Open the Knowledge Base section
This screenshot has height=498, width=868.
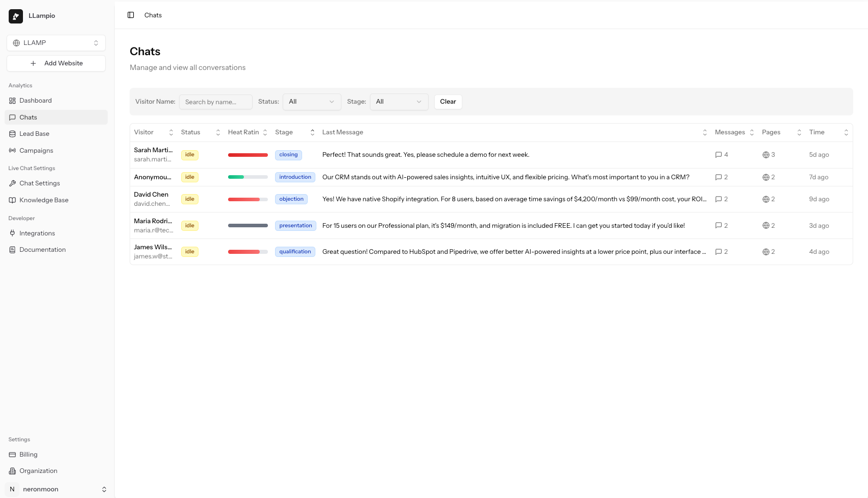(44, 200)
